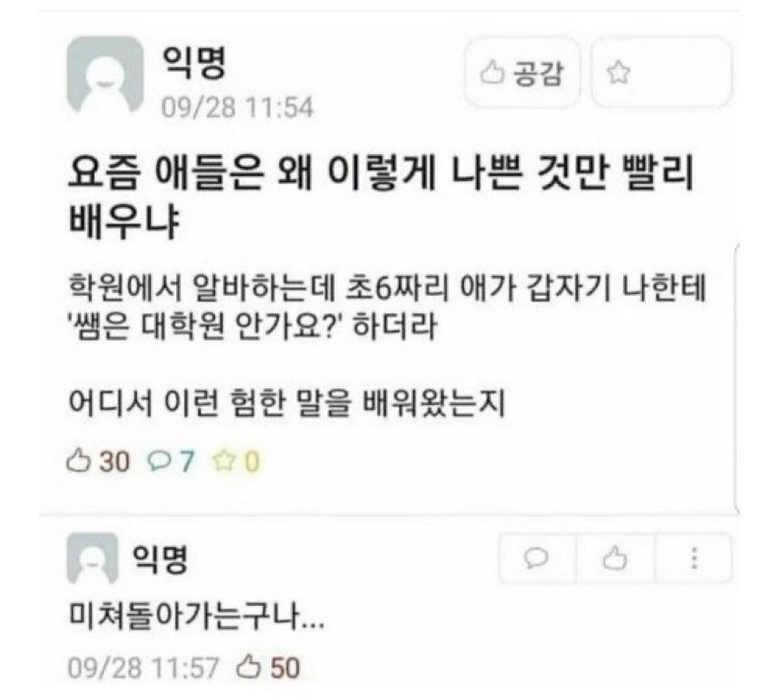Click the thumbs-up icon beside 30 likes
The width and height of the screenshot is (778, 700).
tap(79, 461)
